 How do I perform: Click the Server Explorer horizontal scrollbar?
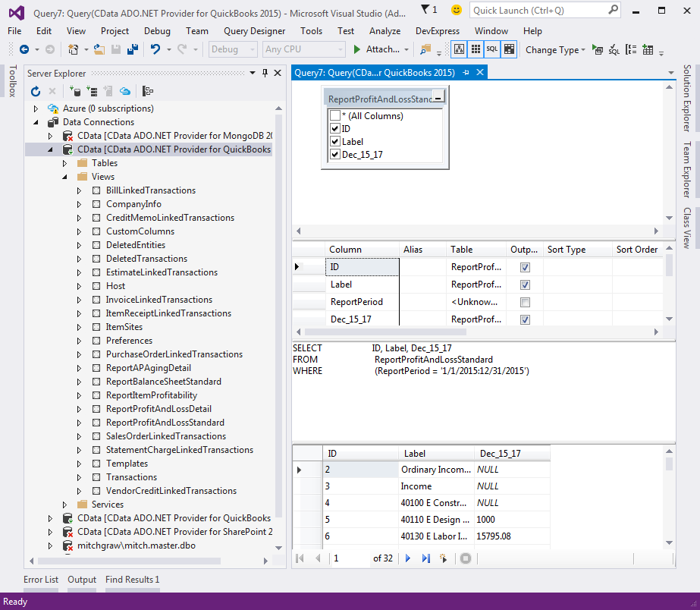(130, 561)
